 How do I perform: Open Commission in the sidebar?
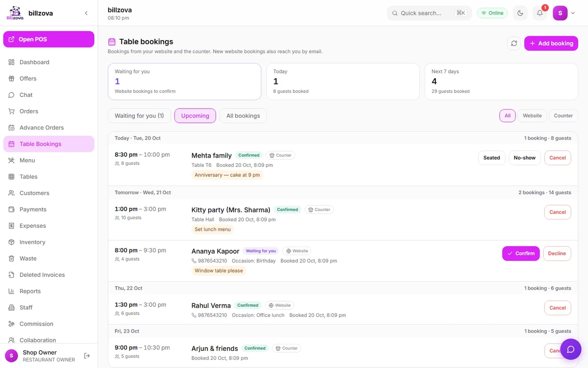pos(49,324)
